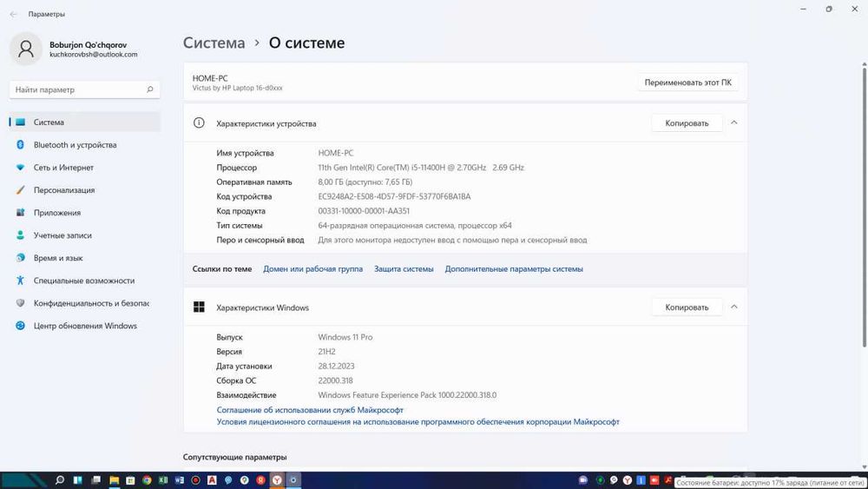Copy Windows specs with Копировать button
The width and height of the screenshot is (868, 489).
click(687, 307)
